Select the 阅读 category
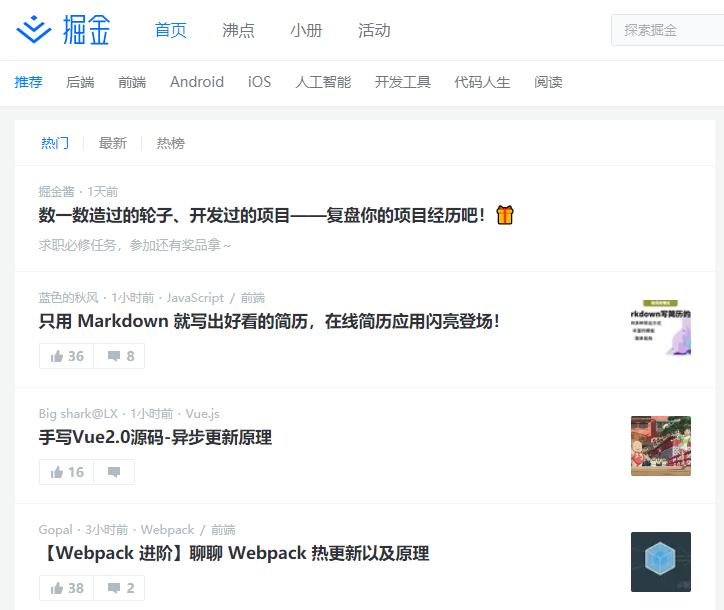This screenshot has width=724, height=610. 548,82
